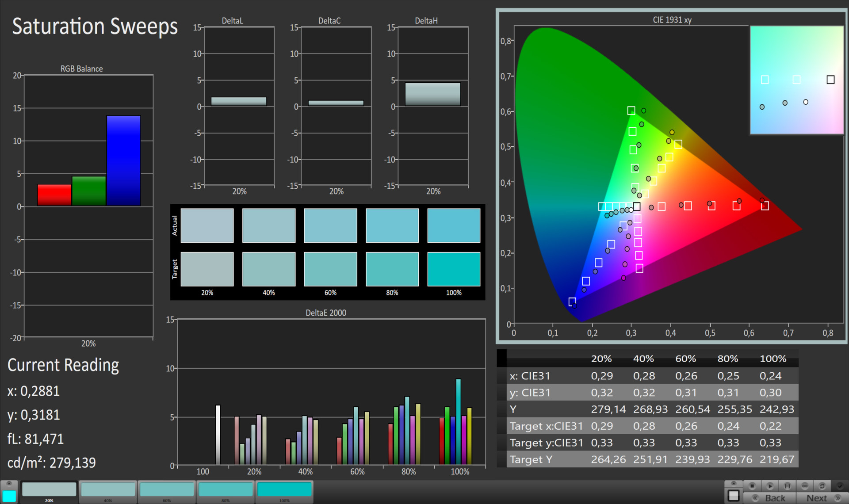Click the cyan color selector square
This screenshot has height=504, width=849.
(9, 496)
